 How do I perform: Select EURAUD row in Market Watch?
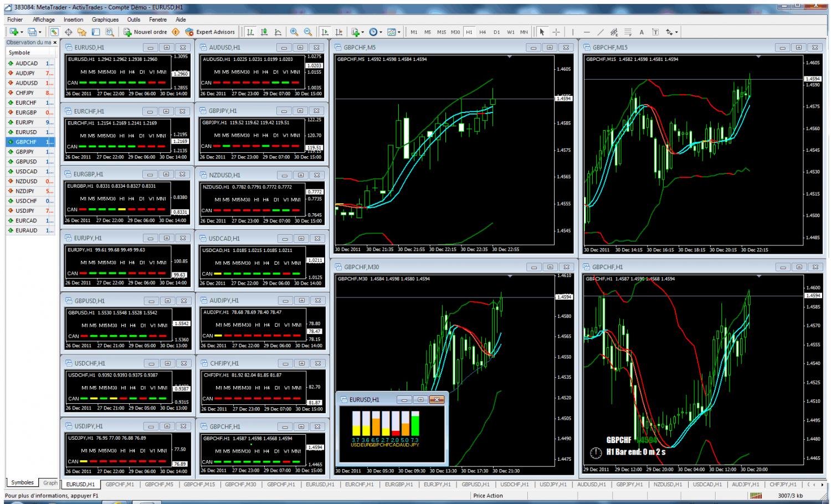(x=30, y=230)
